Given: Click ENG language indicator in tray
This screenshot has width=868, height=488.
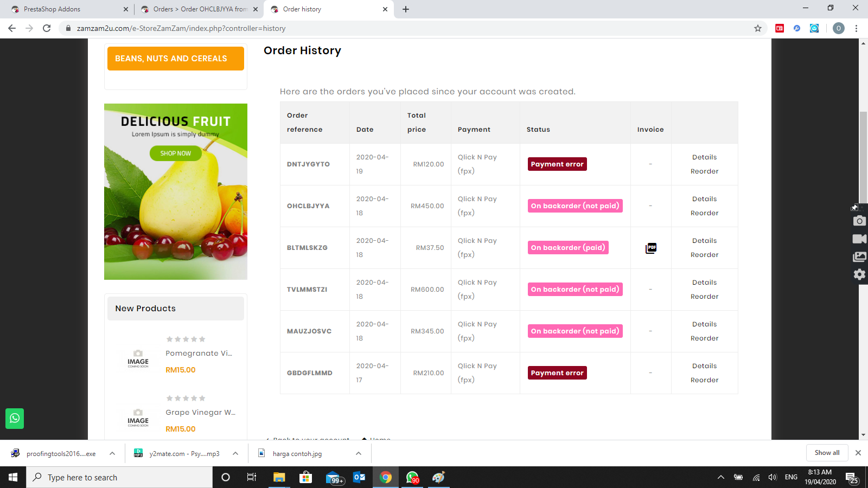Looking at the screenshot, I should pyautogui.click(x=791, y=477).
